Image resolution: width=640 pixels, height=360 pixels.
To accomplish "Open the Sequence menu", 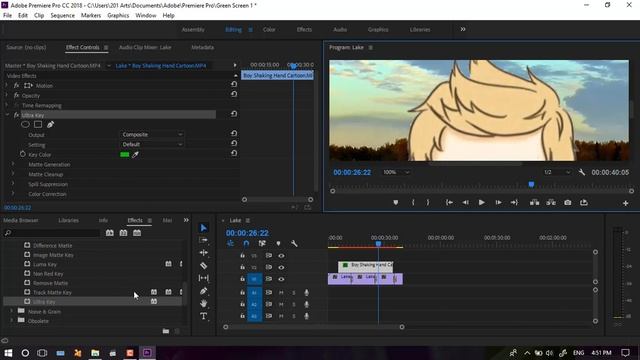I will coord(62,16).
